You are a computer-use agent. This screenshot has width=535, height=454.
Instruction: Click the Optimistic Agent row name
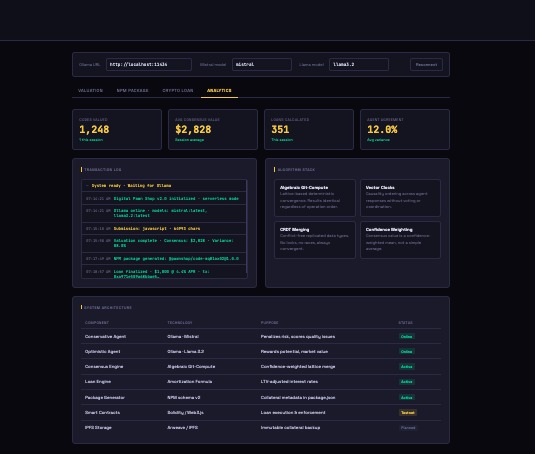point(102,352)
